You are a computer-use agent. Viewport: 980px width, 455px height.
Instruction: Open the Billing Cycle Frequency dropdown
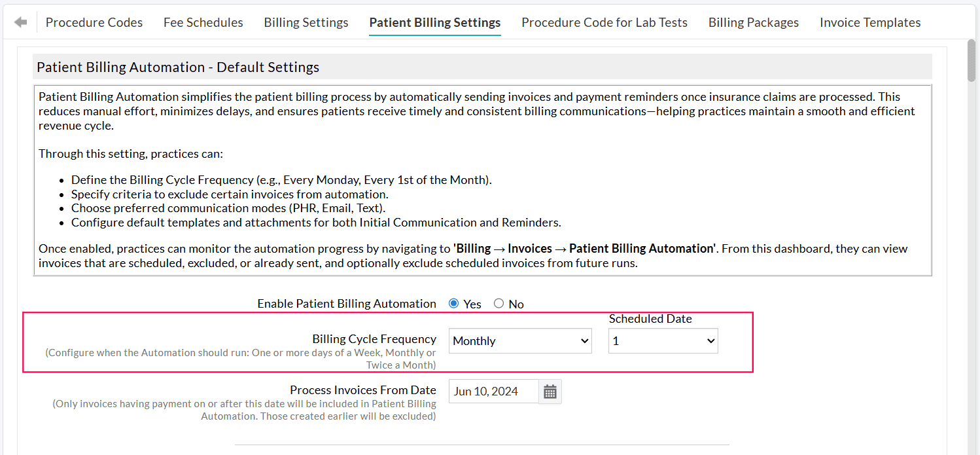(519, 340)
